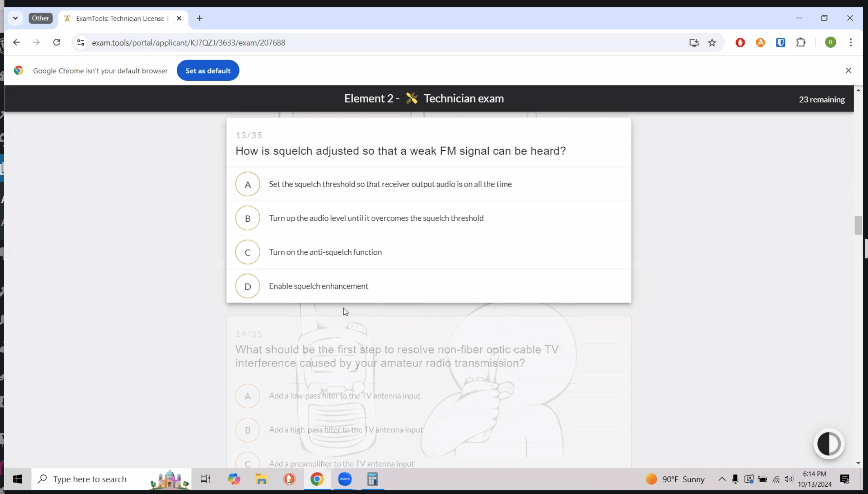Click the back navigation arrow

pyautogui.click(x=16, y=42)
